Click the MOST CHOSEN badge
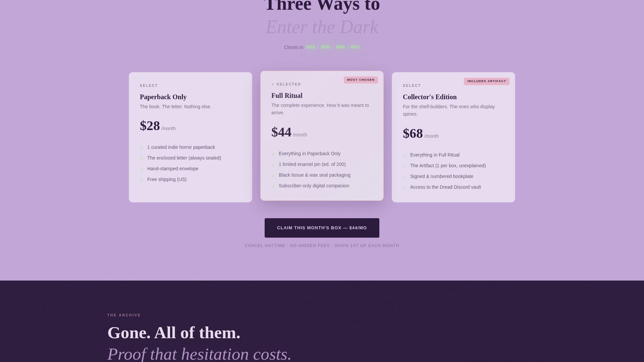Image resolution: width=644 pixels, height=362 pixels. coord(361,80)
